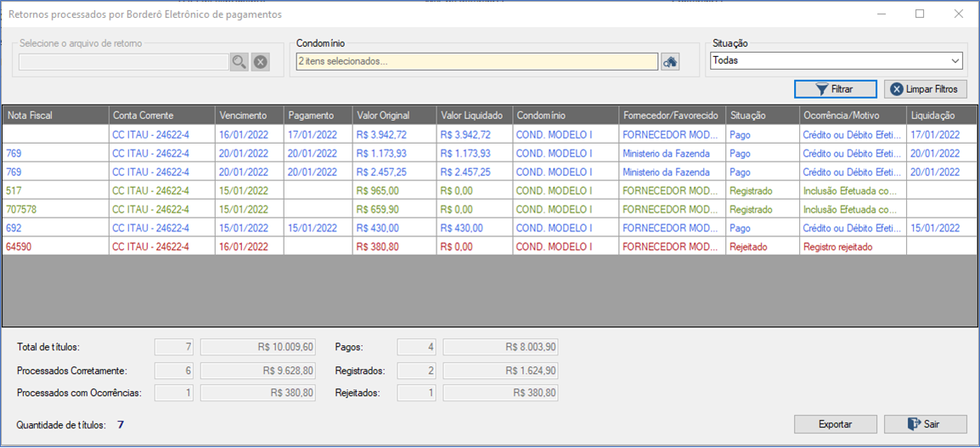The image size is (980, 448).
Task: Expand the Situação dropdown
Action: click(x=955, y=61)
